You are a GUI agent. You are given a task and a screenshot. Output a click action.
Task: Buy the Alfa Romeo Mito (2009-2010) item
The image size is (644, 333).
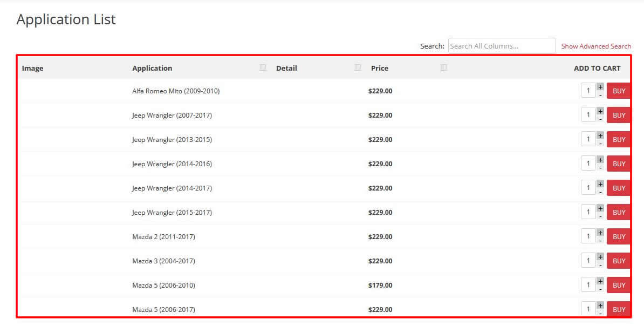[619, 91]
